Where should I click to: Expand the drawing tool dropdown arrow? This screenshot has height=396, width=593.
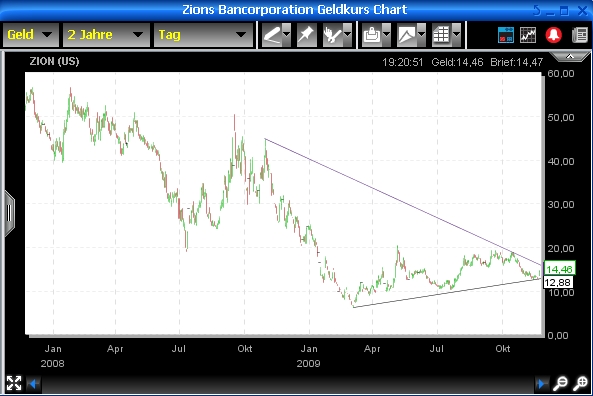(287, 35)
